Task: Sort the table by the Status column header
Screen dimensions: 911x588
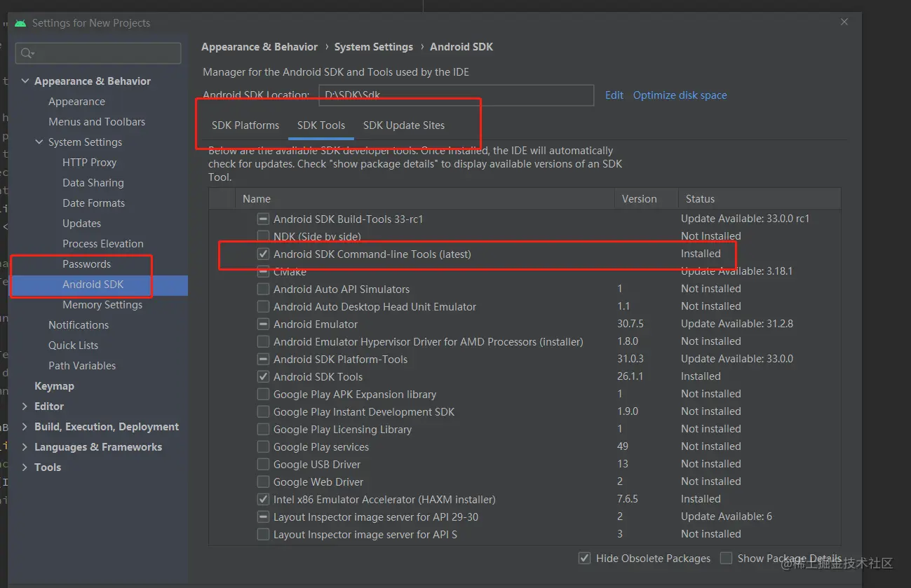Action: [x=760, y=199]
